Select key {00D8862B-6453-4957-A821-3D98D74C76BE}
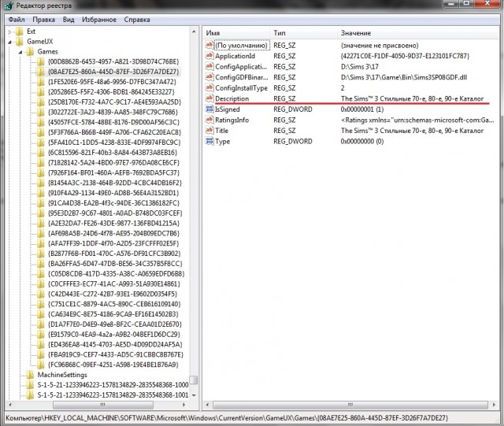Screen dimensions: 504x426 113,61
